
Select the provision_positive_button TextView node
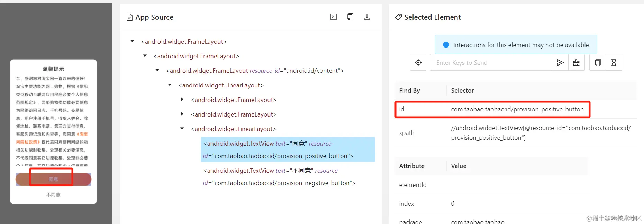pyautogui.click(x=288, y=149)
